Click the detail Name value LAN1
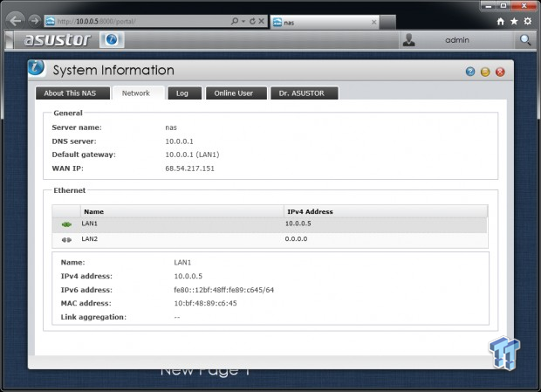Viewport: 541px width, 392px height. [x=182, y=263]
